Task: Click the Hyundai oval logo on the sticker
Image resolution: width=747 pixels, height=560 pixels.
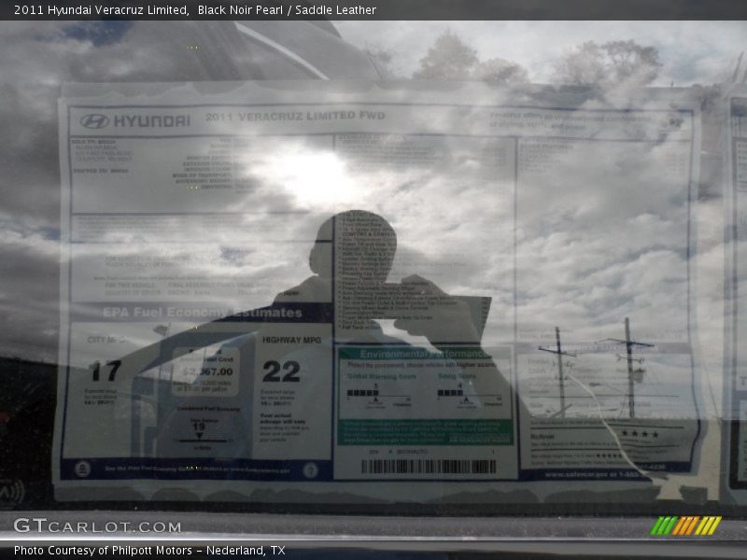Action: (94, 121)
